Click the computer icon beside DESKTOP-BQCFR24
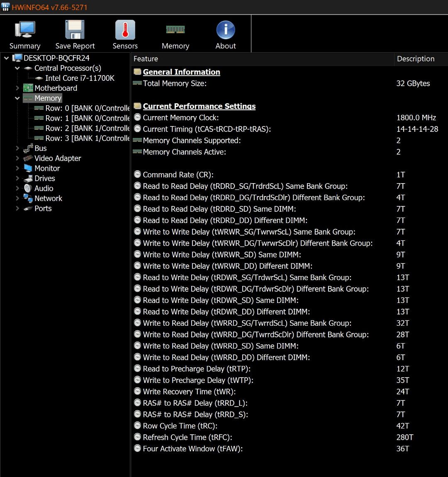Image resolution: width=448 pixels, height=477 pixels. [17, 58]
